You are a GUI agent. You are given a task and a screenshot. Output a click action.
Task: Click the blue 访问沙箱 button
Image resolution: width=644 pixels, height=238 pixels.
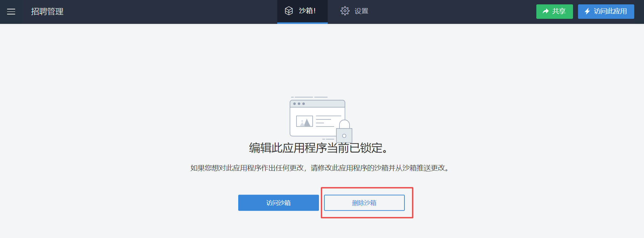279,203
